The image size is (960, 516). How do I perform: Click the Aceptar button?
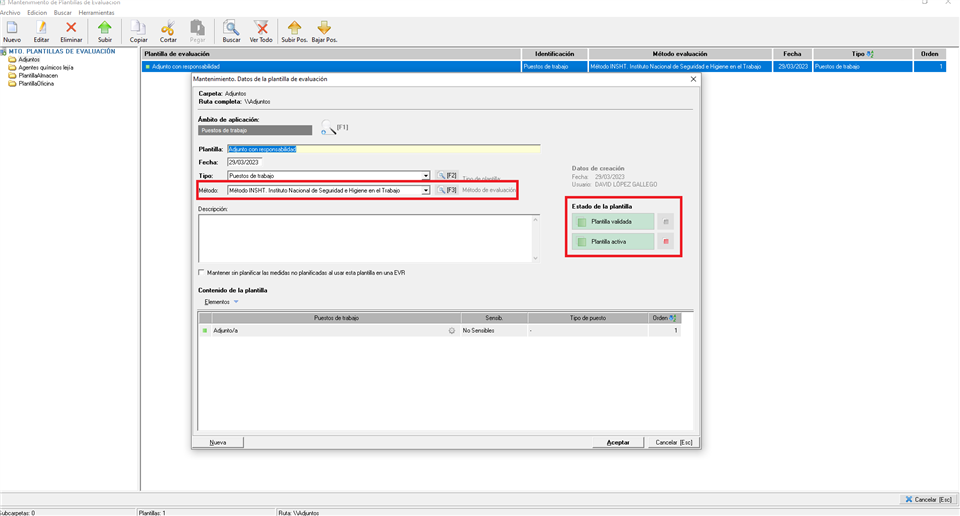tap(618, 442)
